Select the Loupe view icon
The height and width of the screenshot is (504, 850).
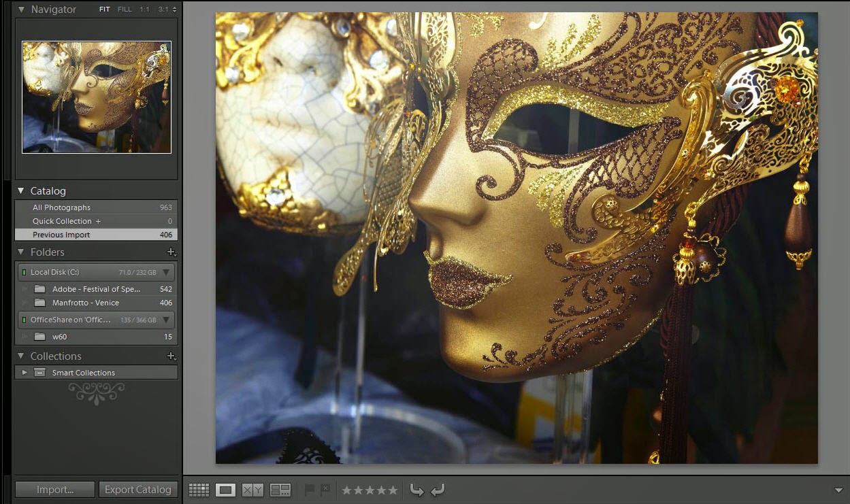click(225, 489)
